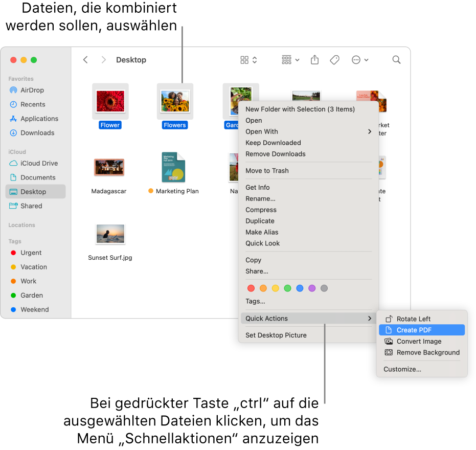The height and width of the screenshot is (450, 476).
Task: Open Recents in the sidebar
Action: 35,104
